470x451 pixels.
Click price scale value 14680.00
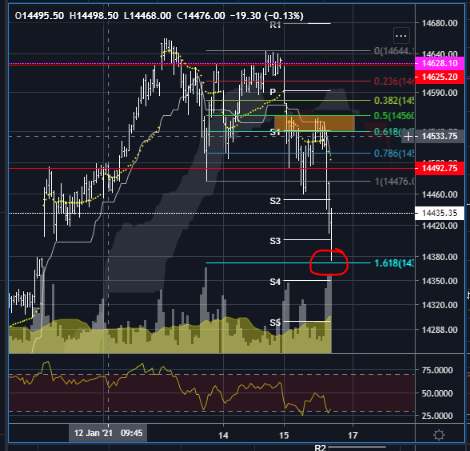440,23
